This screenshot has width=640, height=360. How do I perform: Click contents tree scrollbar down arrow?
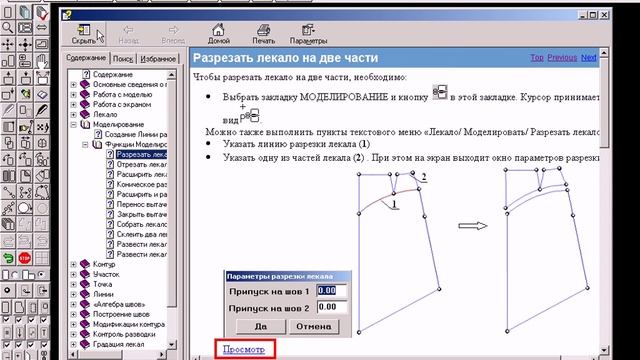(172, 344)
